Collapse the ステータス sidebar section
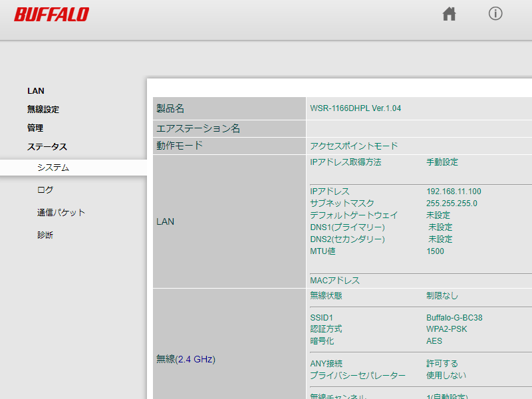 coord(47,147)
